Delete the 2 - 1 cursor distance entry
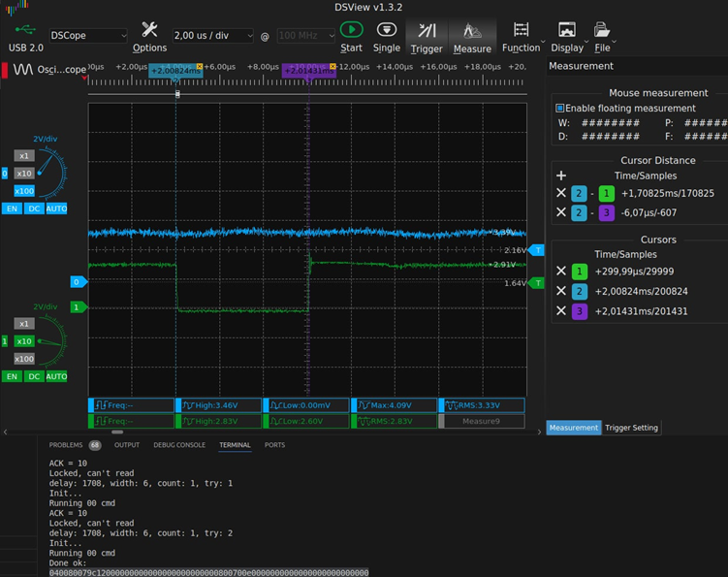The width and height of the screenshot is (728, 577). tap(561, 193)
